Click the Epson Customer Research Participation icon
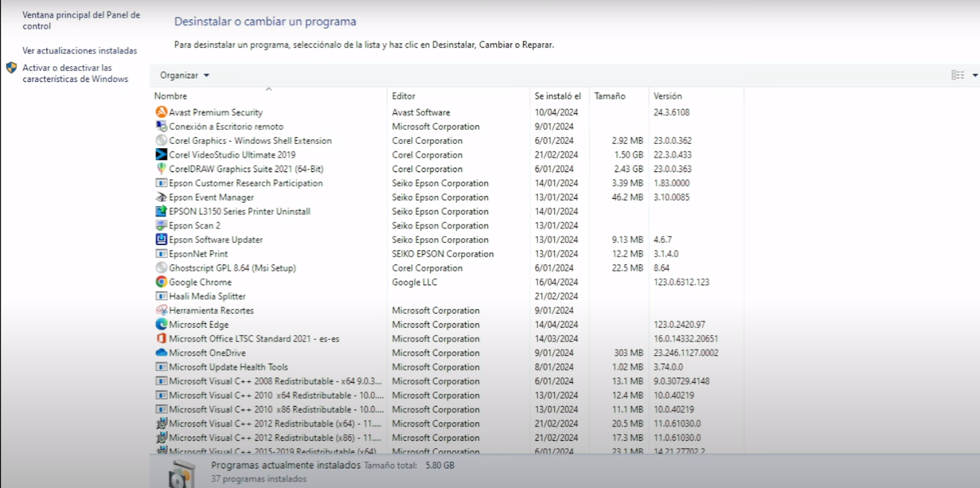Screen dimensions: 980x488 click(161, 183)
